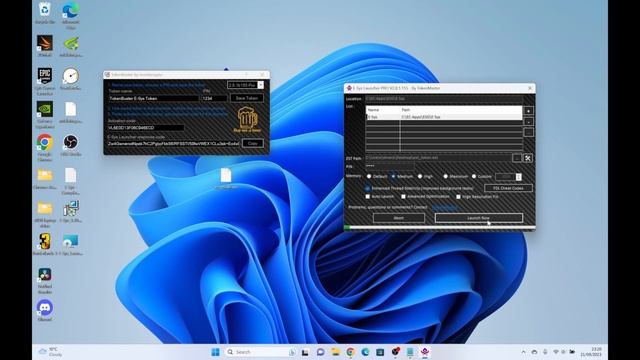Select the Medium memory option
The height and width of the screenshot is (360, 640).
[393, 176]
